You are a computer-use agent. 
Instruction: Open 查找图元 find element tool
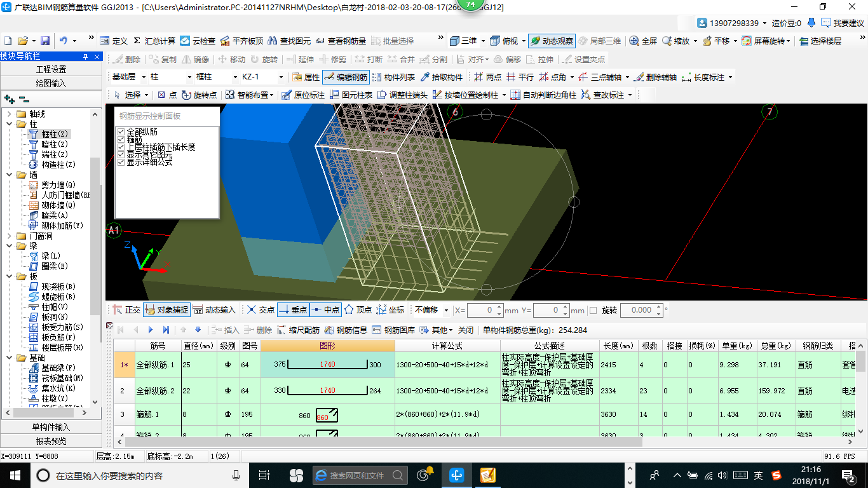(x=289, y=41)
